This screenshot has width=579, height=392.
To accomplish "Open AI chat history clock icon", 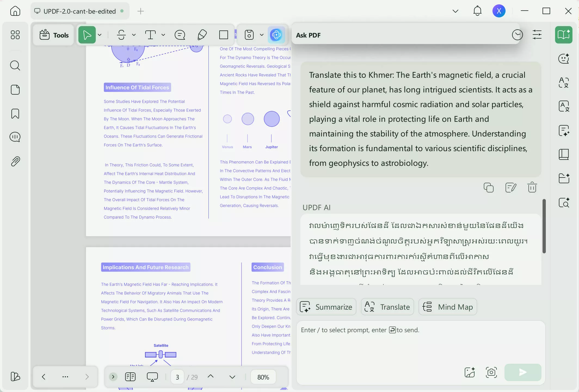I will [517, 35].
